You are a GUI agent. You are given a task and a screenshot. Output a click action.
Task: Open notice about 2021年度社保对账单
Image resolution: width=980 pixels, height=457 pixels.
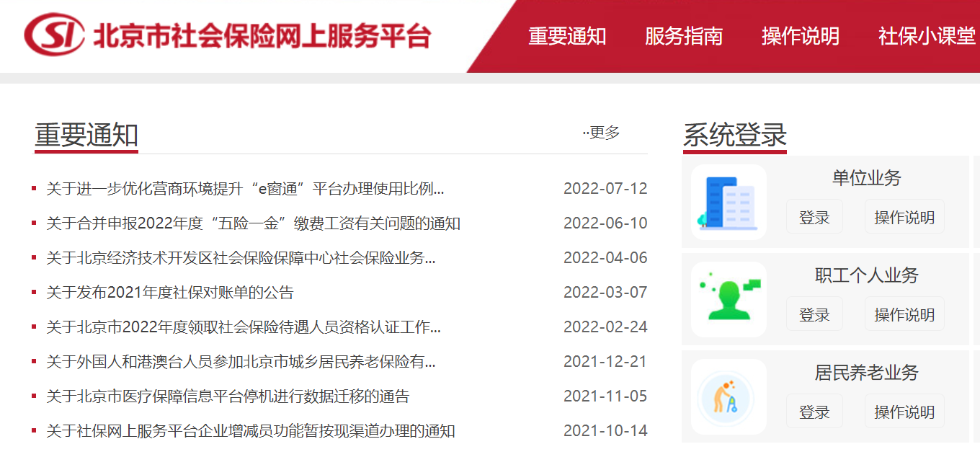coord(170,293)
